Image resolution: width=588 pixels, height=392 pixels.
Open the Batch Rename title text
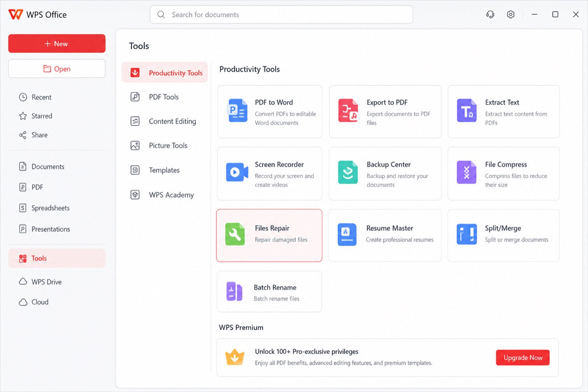275,287
